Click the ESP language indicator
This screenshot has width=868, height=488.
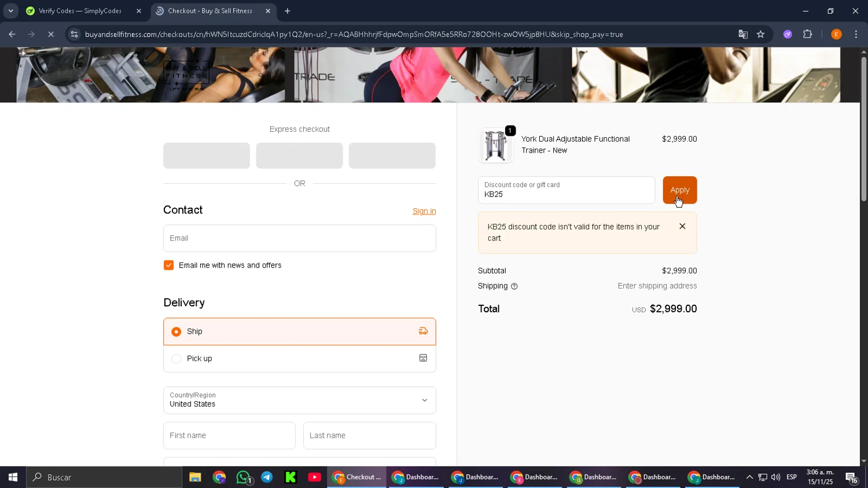point(792,477)
